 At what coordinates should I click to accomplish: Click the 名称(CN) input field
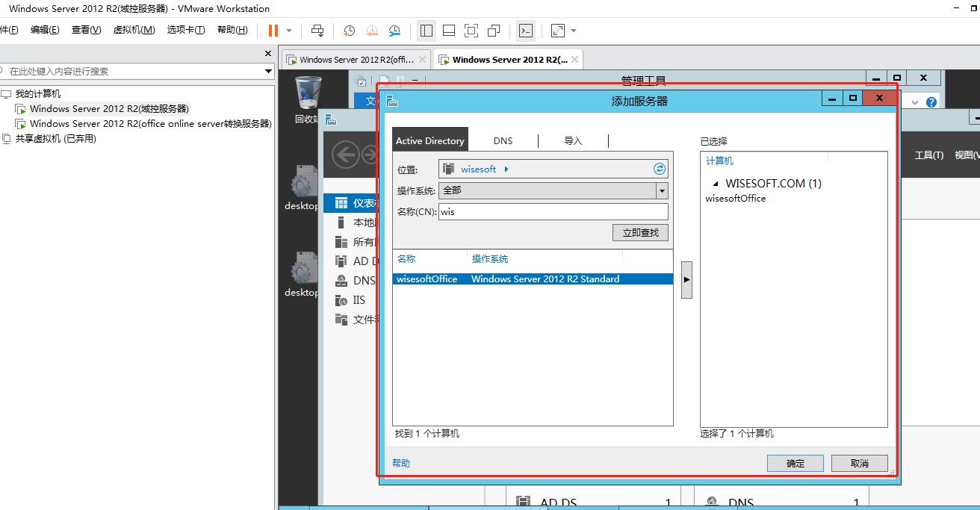(x=553, y=211)
